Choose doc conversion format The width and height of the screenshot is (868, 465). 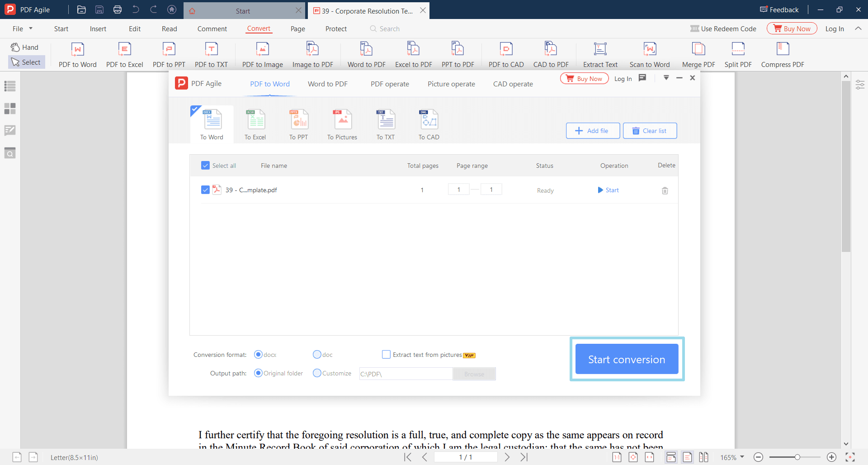[x=317, y=355]
